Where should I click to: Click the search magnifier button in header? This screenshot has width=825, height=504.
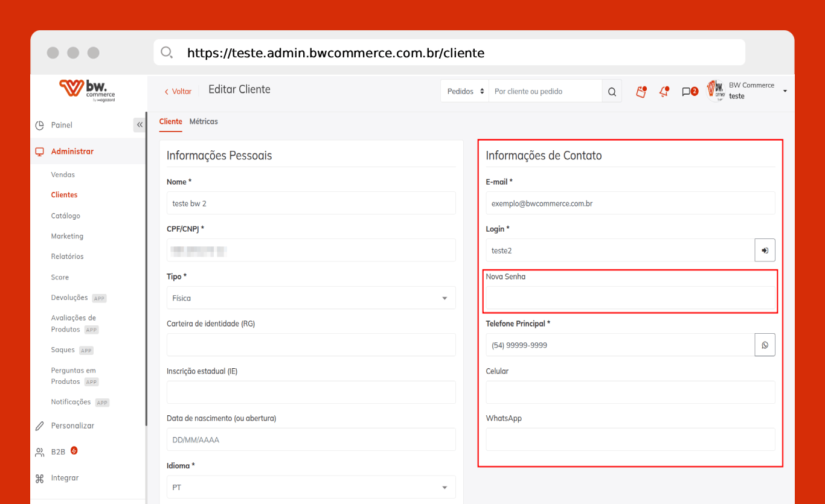[x=612, y=92]
